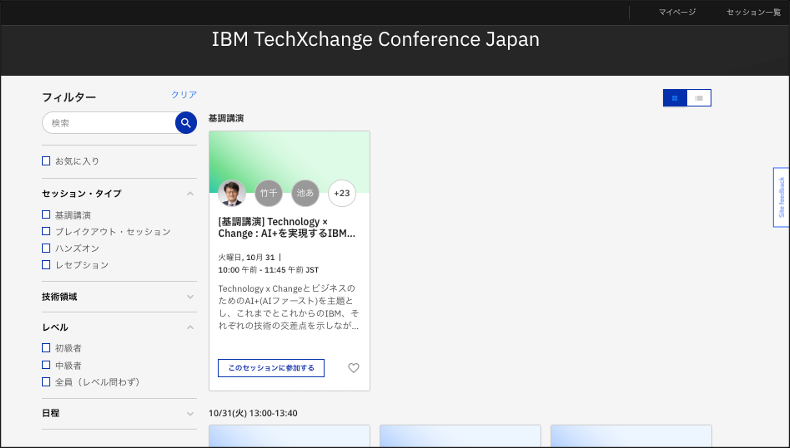Open マイページ in the top navigation
The height and width of the screenshot is (448, 790).
(677, 12)
